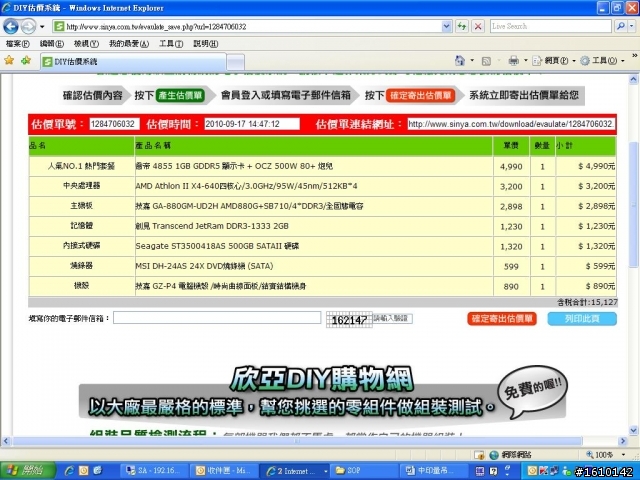This screenshot has width=640, height=480.
Task: Click the security lock status bar icon
Action: click(479, 455)
